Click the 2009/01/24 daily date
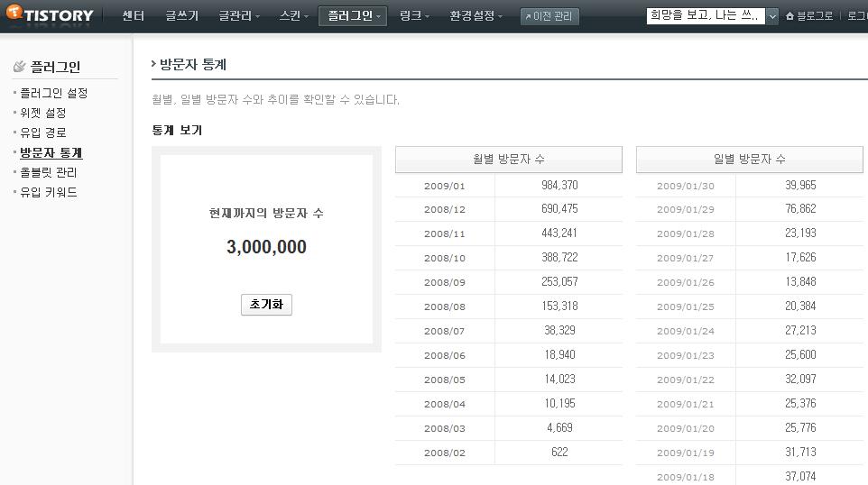Image resolution: width=868 pixels, height=485 pixels. [x=686, y=331]
